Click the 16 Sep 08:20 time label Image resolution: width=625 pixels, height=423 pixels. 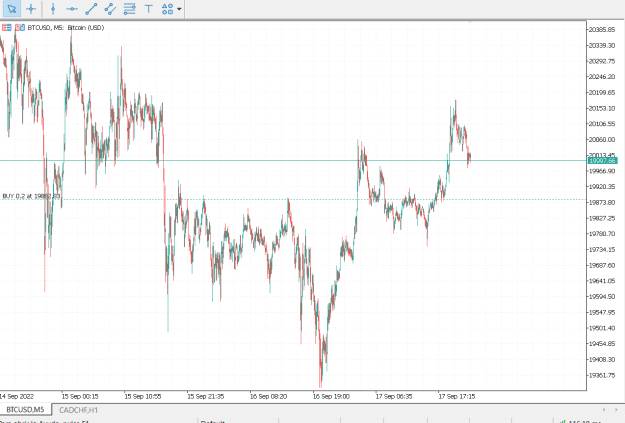268,396
